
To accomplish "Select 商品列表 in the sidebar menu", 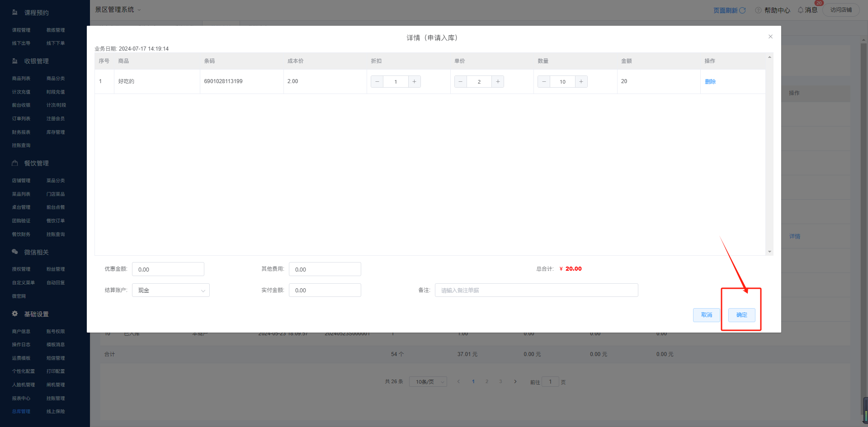I will point(21,79).
